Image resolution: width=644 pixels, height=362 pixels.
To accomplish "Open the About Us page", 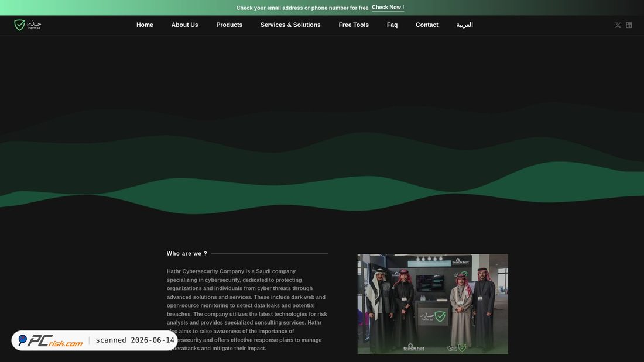I will (x=185, y=25).
